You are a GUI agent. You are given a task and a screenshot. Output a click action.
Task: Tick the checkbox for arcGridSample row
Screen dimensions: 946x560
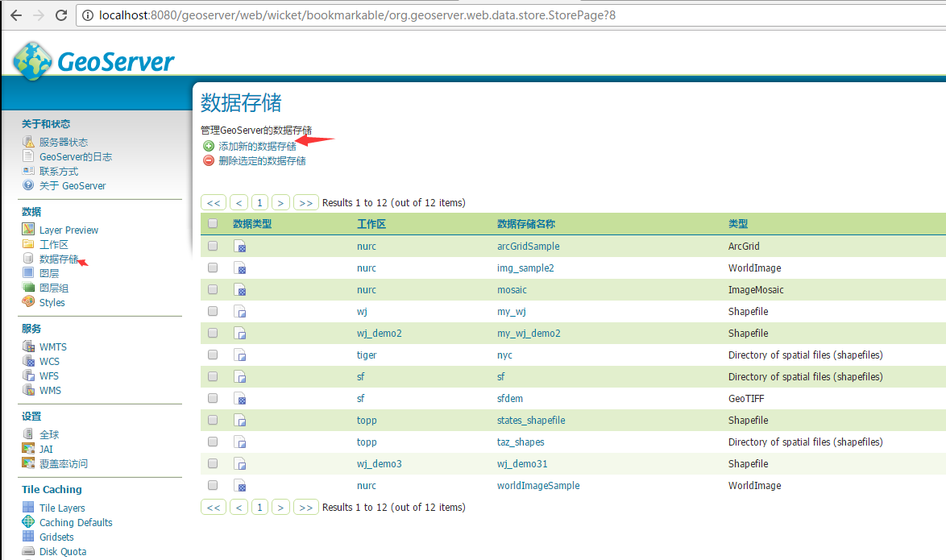[x=213, y=246]
